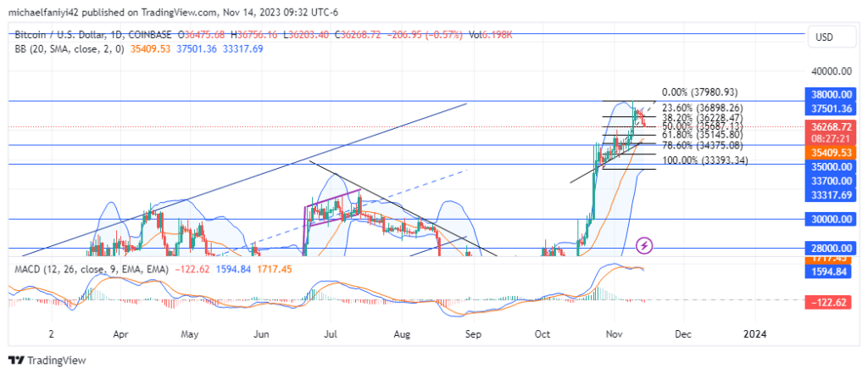Click the -122.62 histogram value label
This screenshot has width=868, height=375.
830,302
